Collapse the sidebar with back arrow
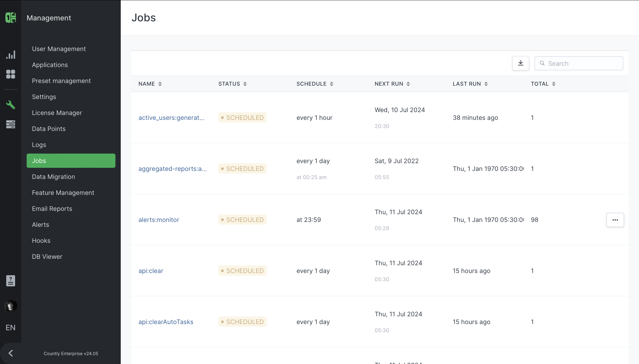The height and width of the screenshot is (364, 639). click(10, 353)
